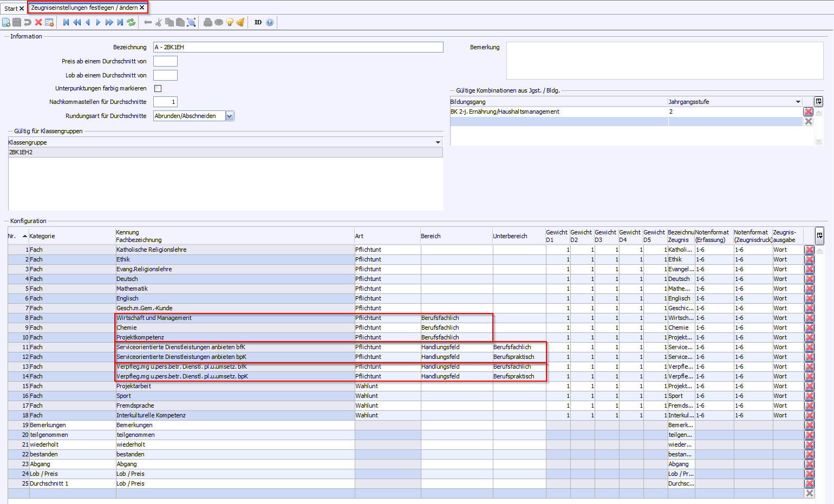This screenshot has width=834, height=504.
Task: Toggle Unterpunktungen farbig markieren checkbox
Action: pyautogui.click(x=158, y=88)
